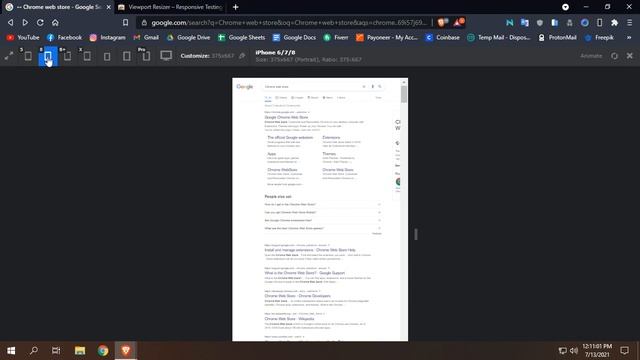This screenshot has width=640, height=360.
Task: Select the iPhone X device preset
Action: 87,56
